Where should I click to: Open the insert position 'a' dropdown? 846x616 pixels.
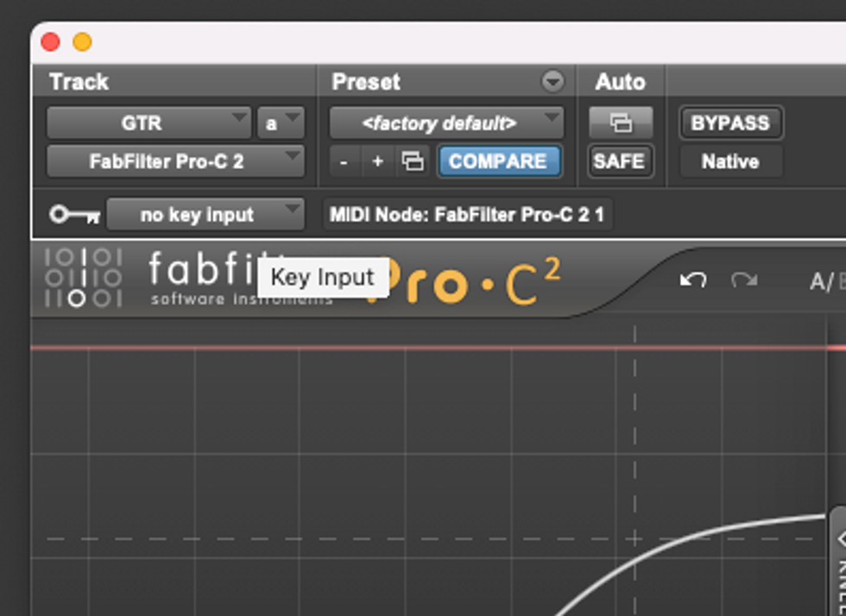(x=281, y=123)
